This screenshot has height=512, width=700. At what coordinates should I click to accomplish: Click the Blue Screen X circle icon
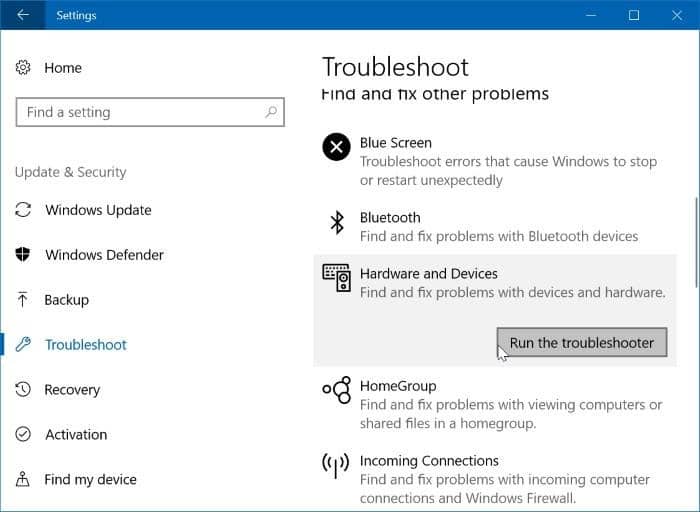coord(336,146)
